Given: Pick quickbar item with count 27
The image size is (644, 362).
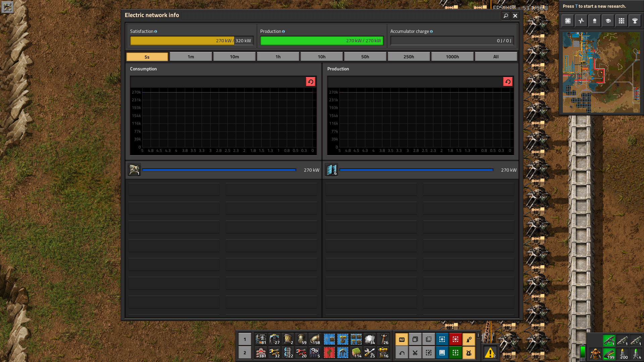Looking at the screenshot, I should tap(274, 339).
